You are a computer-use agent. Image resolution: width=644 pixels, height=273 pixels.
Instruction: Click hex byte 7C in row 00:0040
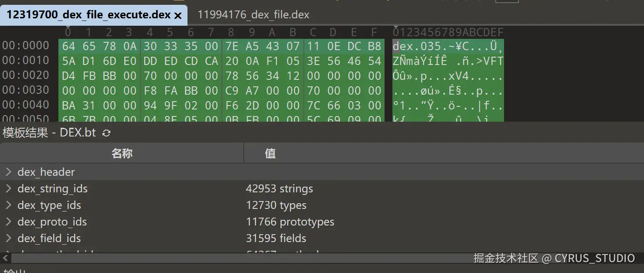313,106
